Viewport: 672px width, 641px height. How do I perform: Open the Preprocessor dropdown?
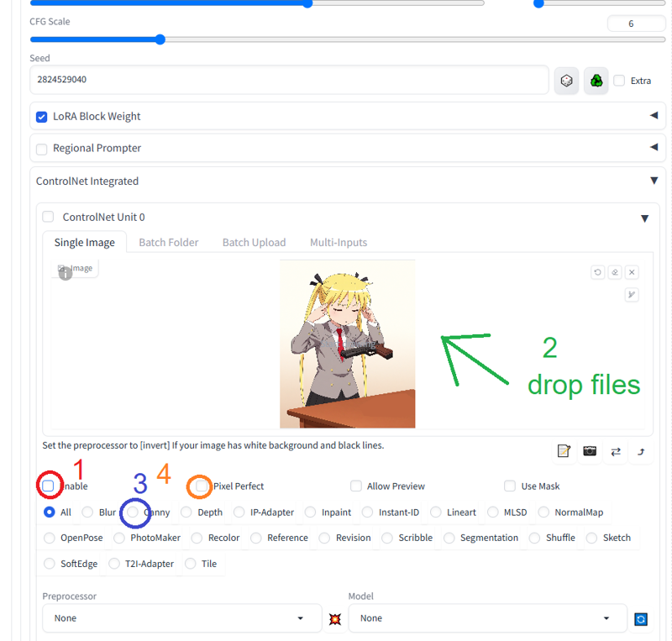coord(181,617)
